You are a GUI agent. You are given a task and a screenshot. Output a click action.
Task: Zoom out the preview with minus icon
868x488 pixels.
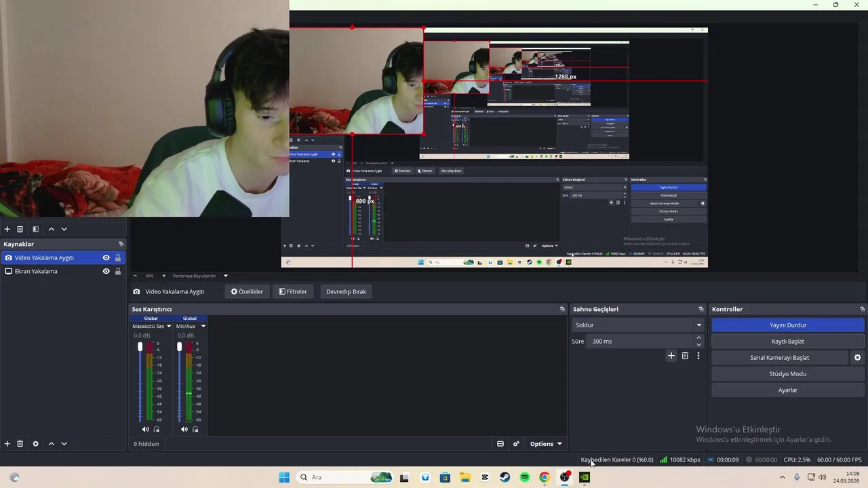click(x=135, y=276)
